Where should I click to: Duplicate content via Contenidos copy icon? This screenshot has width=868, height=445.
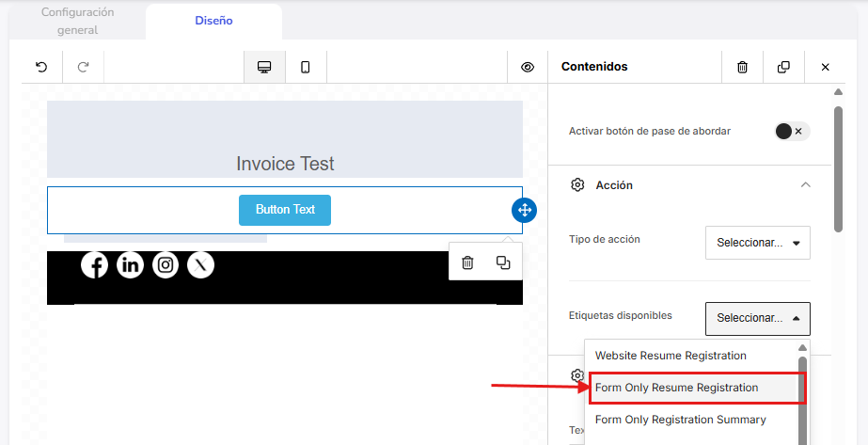[x=783, y=67]
